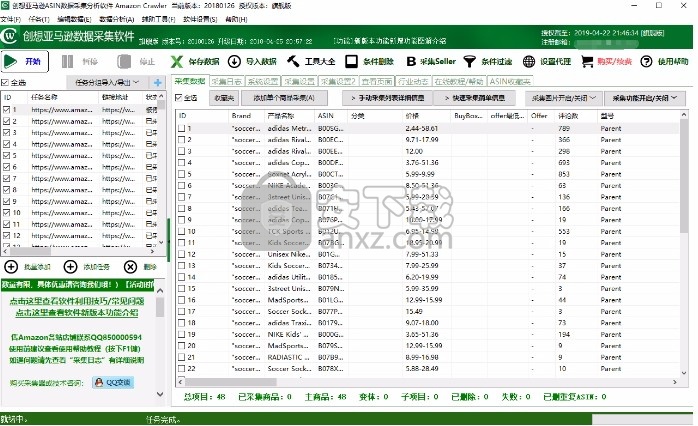Click the 导入数据 download-arrow icon
The height and width of the screenshot is (426, 698).
[x=234, y=61]
